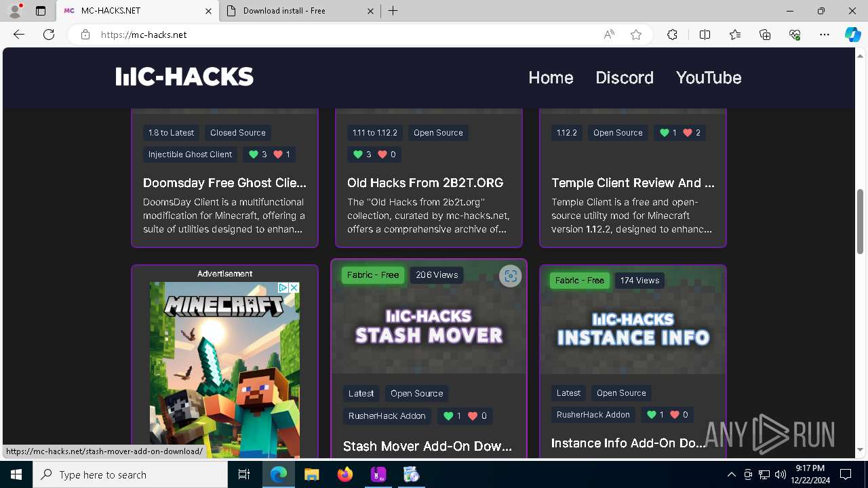Open Doomsday Free Ghost Client post title
868x488 pixels.
(x=224, y=183)
